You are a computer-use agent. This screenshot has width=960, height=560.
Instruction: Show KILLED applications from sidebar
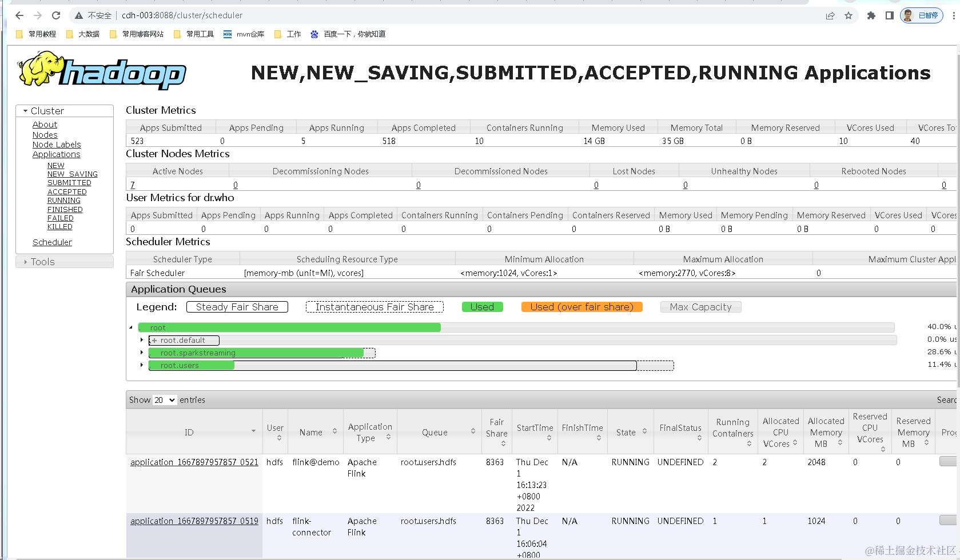click(x=60, y=227)
